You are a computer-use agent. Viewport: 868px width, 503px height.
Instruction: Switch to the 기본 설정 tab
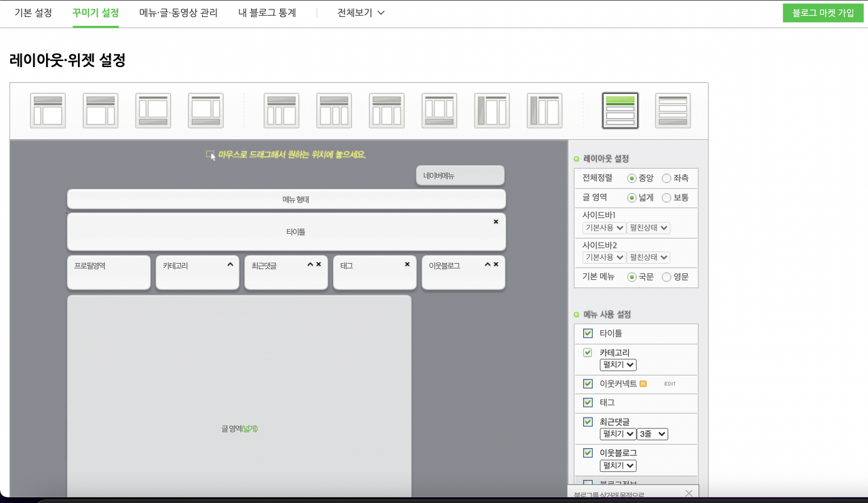[x=33, y=13]
